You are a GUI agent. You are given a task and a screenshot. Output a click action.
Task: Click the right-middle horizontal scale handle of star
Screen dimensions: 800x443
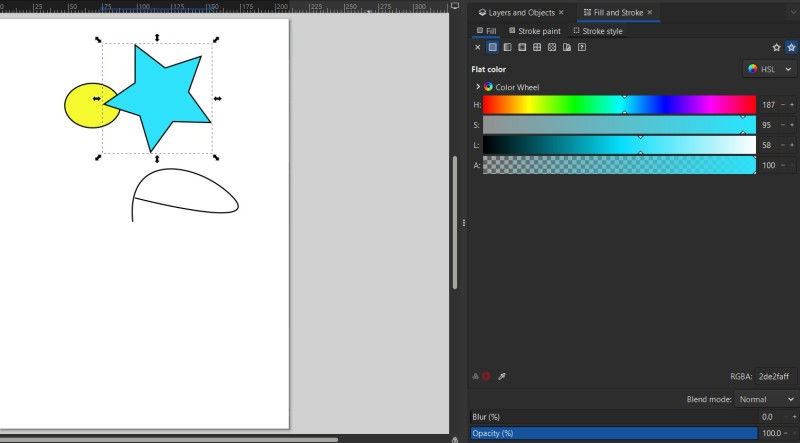point(217,99)
